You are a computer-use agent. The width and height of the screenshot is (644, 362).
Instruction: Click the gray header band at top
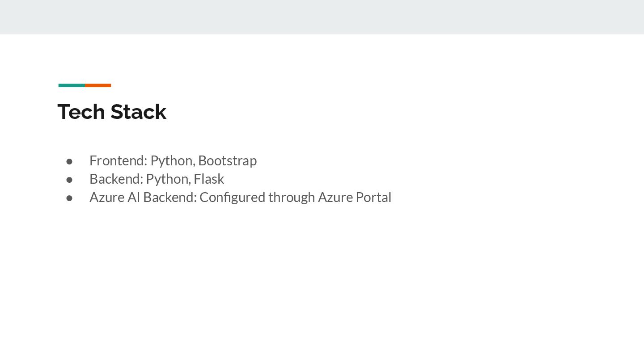pos(322,17)
